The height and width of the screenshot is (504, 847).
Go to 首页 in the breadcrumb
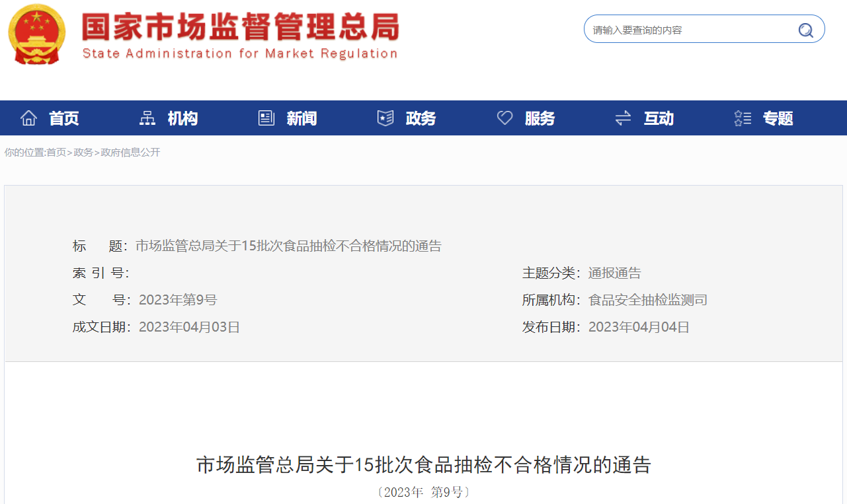coord(56,153)
